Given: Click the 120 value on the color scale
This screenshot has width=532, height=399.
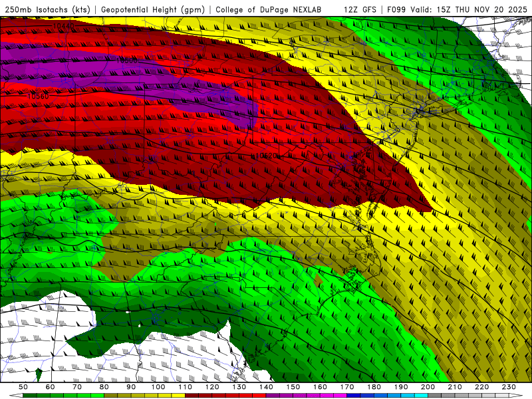Looking at the screenshot, I should tap(212, 387).
